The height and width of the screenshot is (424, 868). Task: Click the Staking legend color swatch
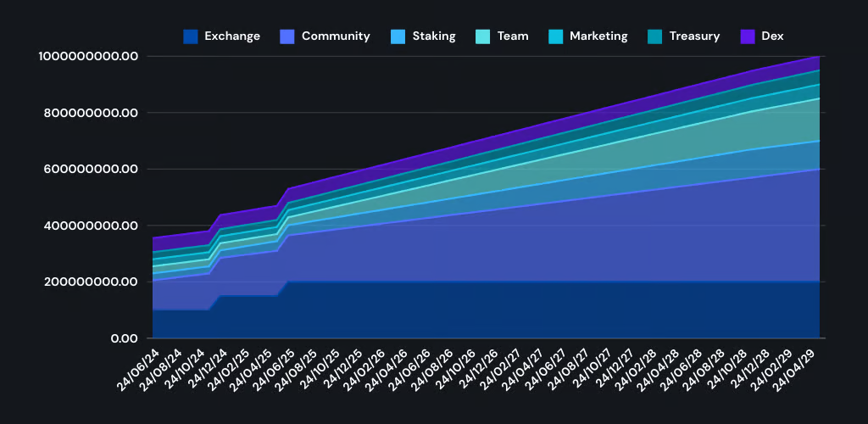(398, 36)
